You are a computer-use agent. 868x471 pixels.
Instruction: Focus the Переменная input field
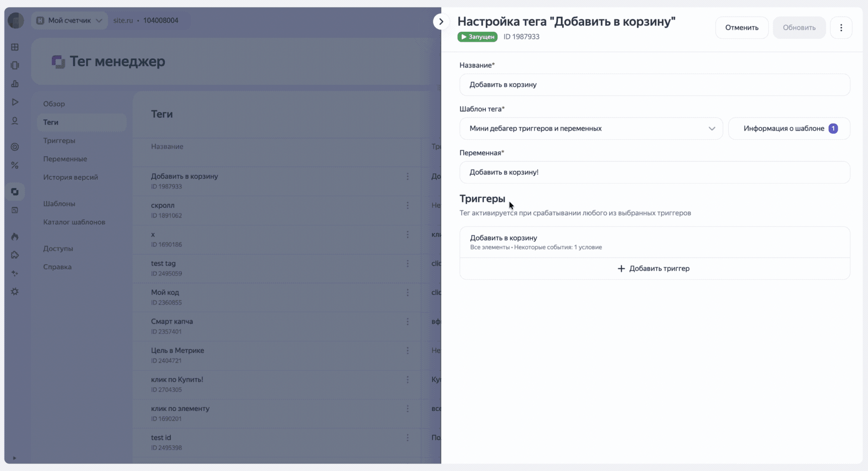[x=654, y=172]
